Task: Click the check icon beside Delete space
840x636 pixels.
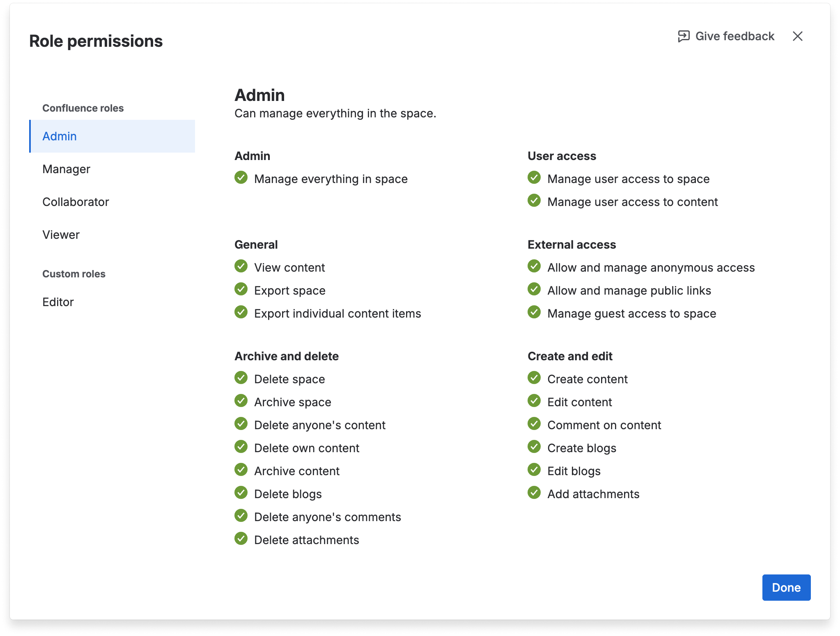Action: coord(241,377)
